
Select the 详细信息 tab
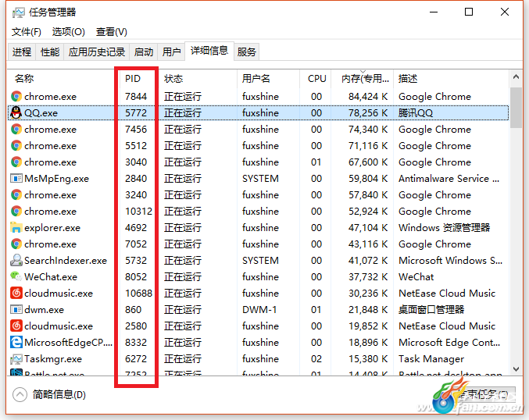click(209, 51)
